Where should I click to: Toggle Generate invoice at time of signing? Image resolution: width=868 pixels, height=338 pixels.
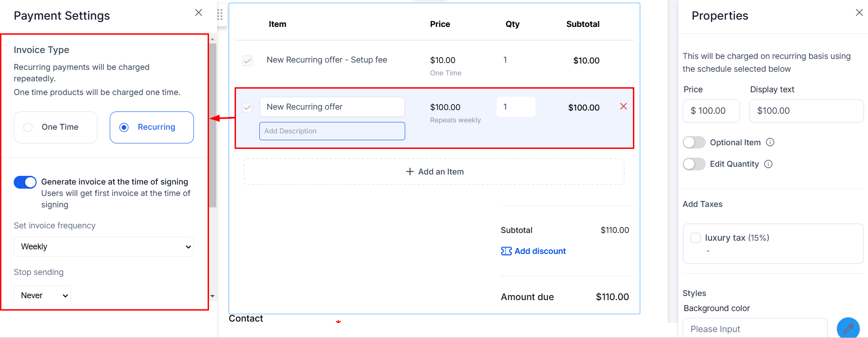25,182
